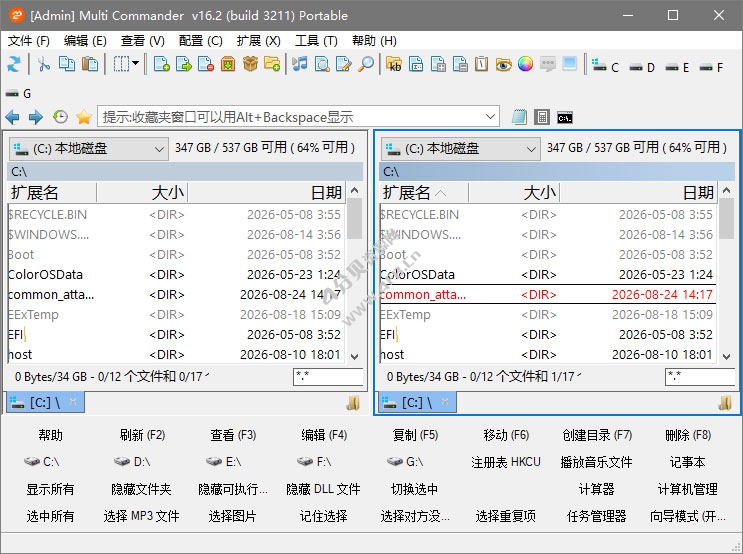Click the open cardboard box unpack icon
Image resolution: width=743 pixels, height=554 pixels.
click(250, 64)
